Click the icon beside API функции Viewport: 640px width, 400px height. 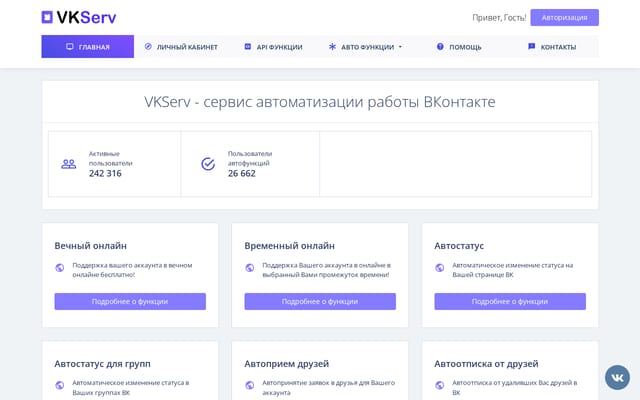pyautogui.click(x=247, y=47)
